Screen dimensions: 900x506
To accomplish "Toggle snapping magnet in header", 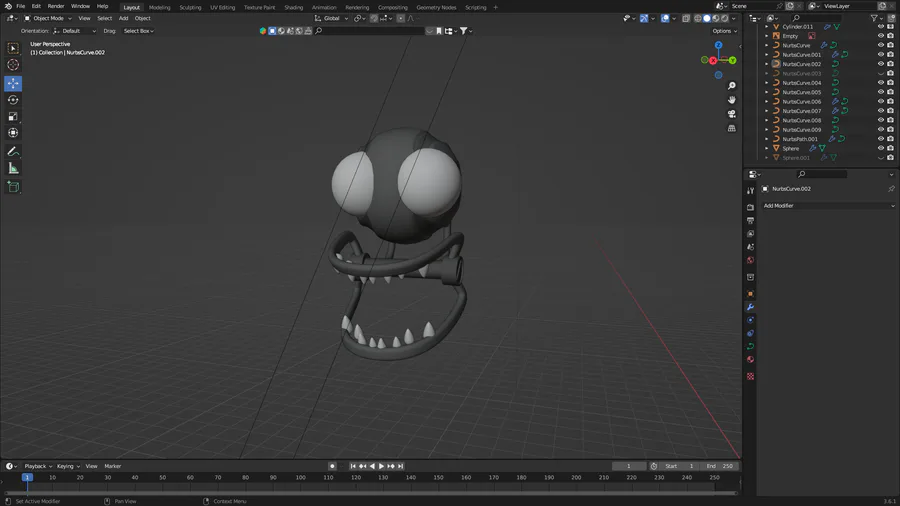I will coord(374,18).
